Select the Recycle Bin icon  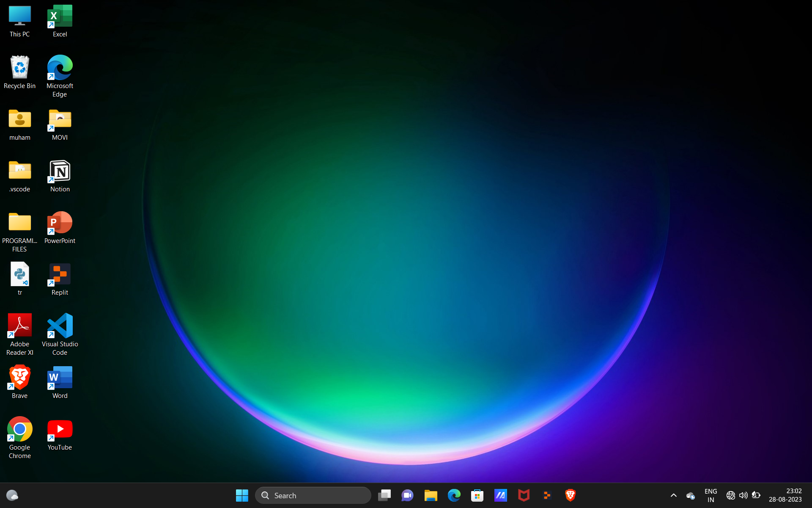(19, 69)
